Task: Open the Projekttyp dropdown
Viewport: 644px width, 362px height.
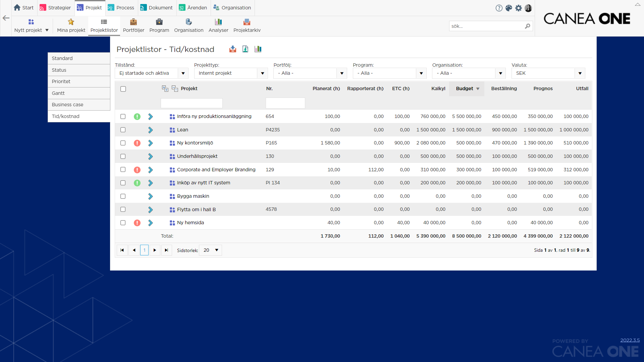Action: pos(231,73)
